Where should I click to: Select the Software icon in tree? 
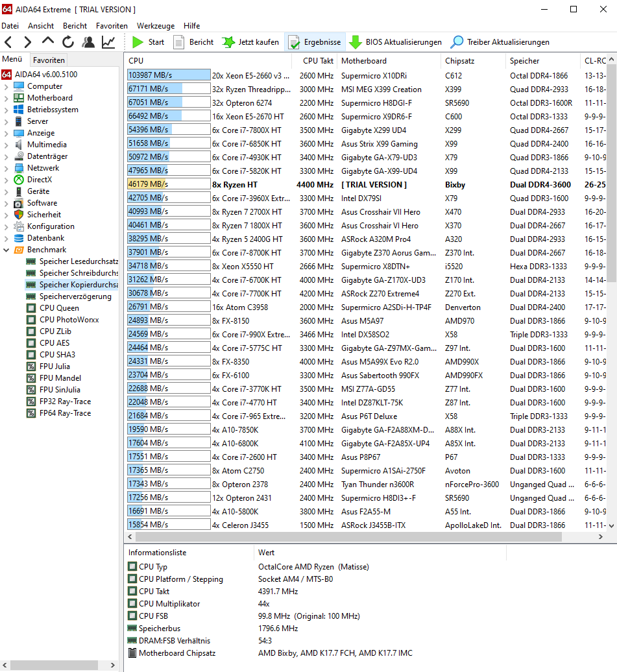[x=18, y=203]
